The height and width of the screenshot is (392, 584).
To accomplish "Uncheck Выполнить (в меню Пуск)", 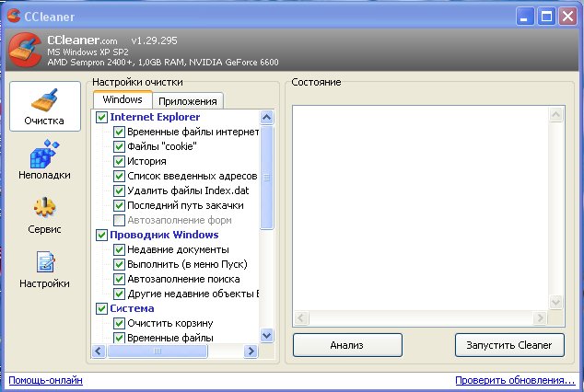I will point(119,264).
